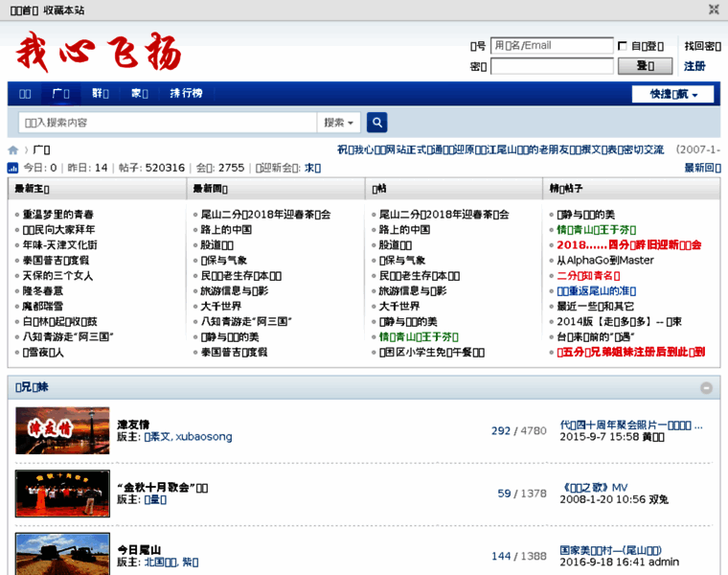Collapse the forum category section
Image resolution: width=728 pixels, height=575 pixels.
pyautogui.click(x=706, y=388)
